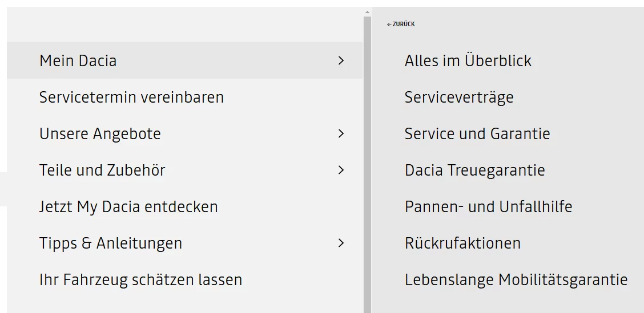View Rückrufaktionen page

pos(462,243)
